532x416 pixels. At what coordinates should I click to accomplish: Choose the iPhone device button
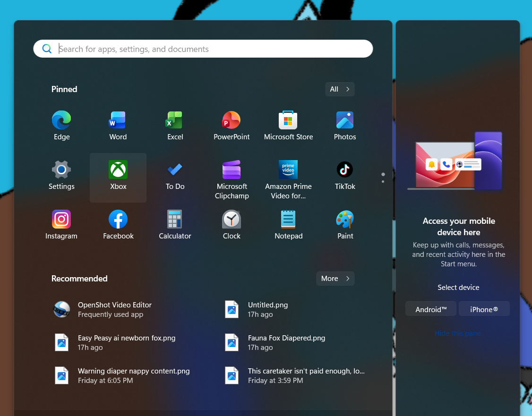(x=484, y=309)
